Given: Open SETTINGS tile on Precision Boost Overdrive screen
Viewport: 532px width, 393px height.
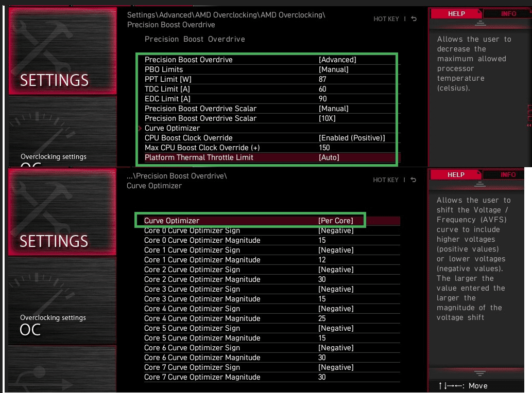Looking at the screenshot, I should coord(62,51).
